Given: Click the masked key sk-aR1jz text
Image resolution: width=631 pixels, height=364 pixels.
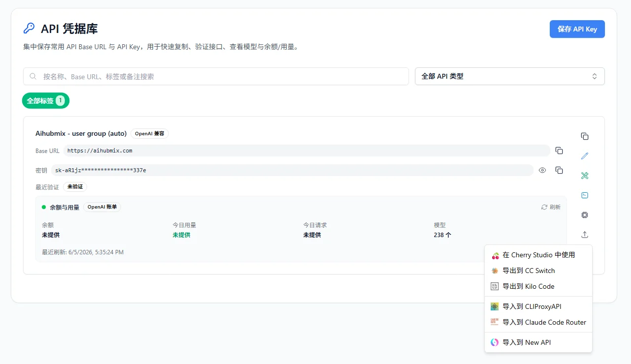Looking at the screenshot, I should pyautogui.click(x=101, y=170).
